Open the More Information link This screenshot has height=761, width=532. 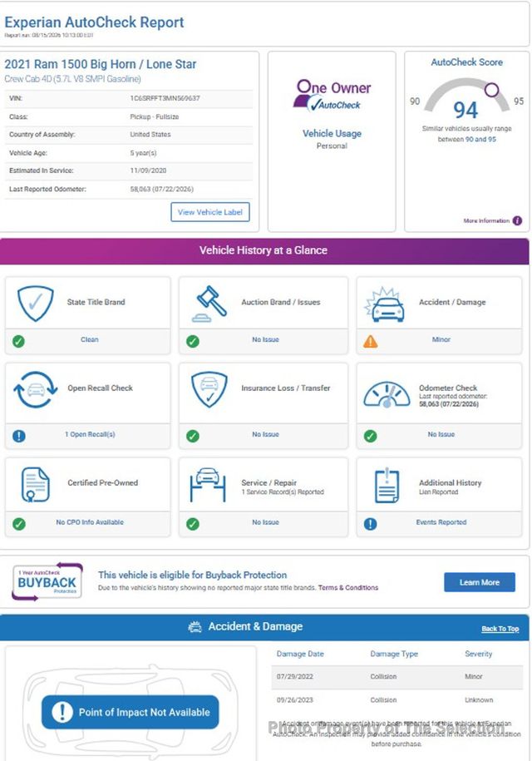pos(486,221)
